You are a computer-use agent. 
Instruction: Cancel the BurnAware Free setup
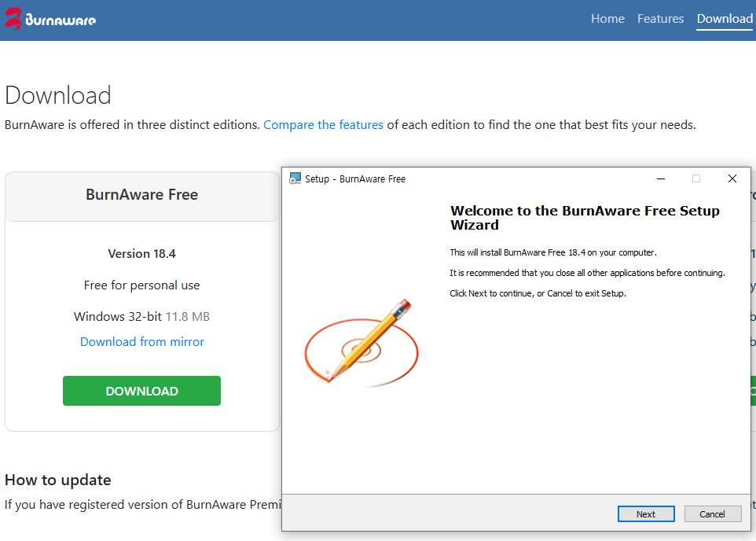click(x=713, y=514)
